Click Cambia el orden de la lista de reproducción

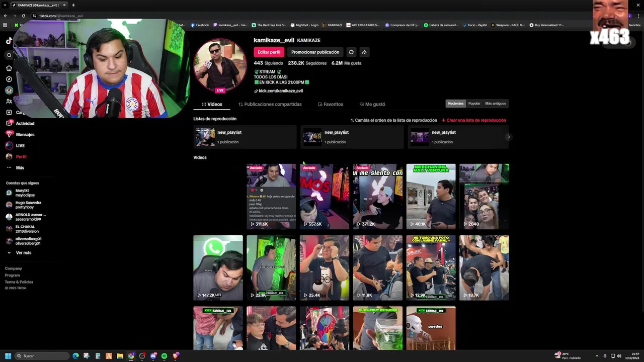point(393,120)
